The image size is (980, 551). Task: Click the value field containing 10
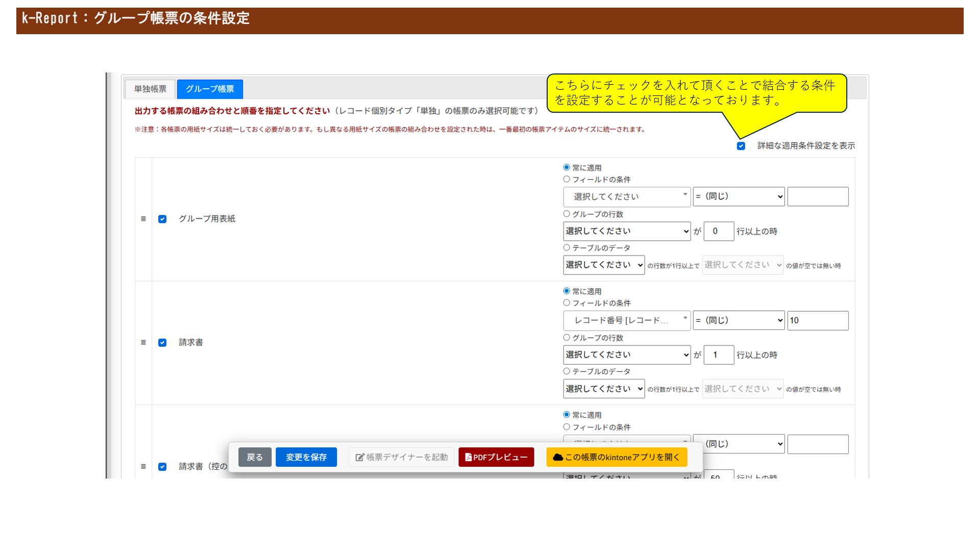[x=818, y=320]
